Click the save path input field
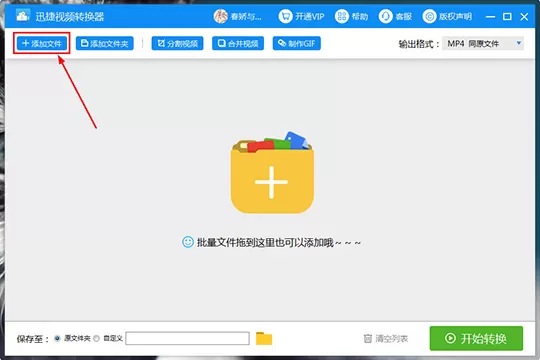The width and height of the screenshot is (540, 360). tap(187, 338)
